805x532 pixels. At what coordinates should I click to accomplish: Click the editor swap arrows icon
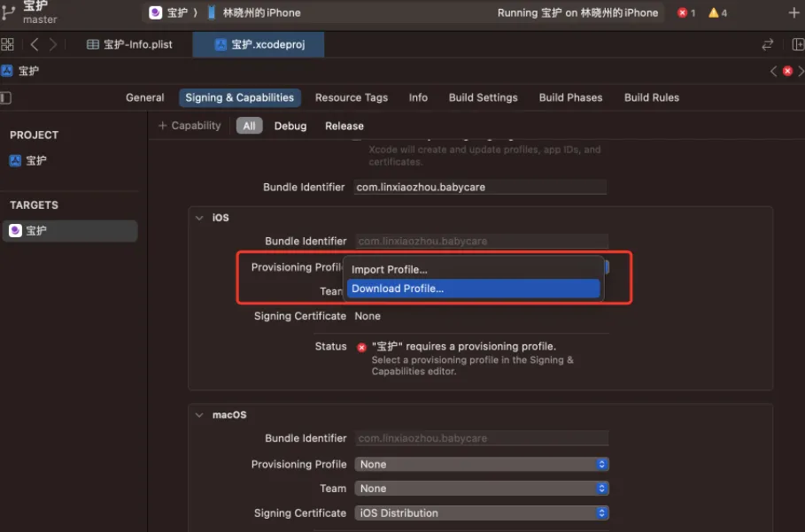coord(767,44)
